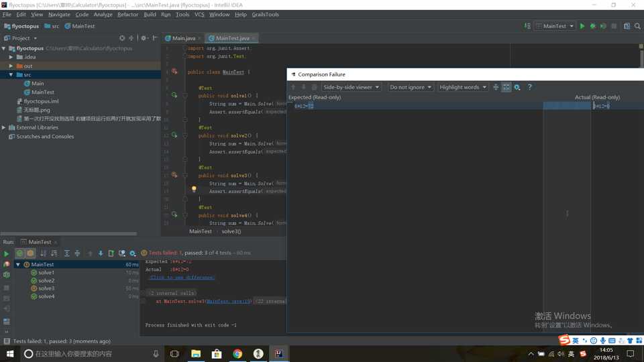Collapse the flyoctopus project root node

coord(4,48)
